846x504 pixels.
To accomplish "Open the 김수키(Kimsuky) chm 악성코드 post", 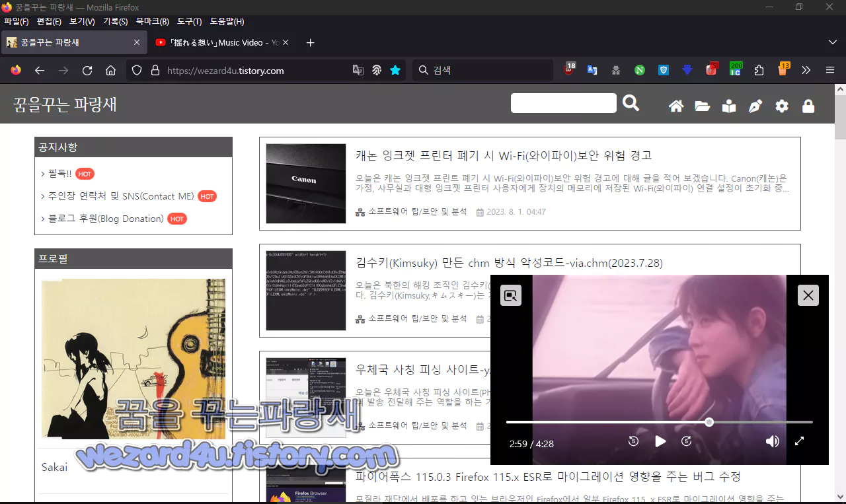I will click(509, 263).
